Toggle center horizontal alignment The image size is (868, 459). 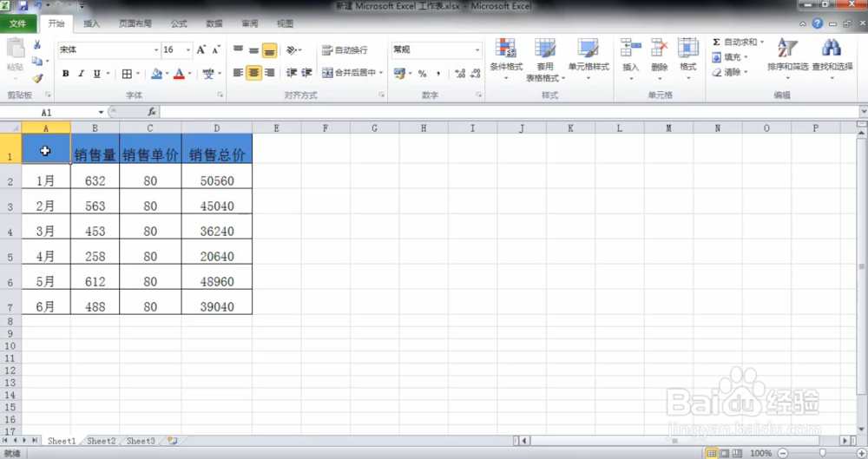pos(253,73)
